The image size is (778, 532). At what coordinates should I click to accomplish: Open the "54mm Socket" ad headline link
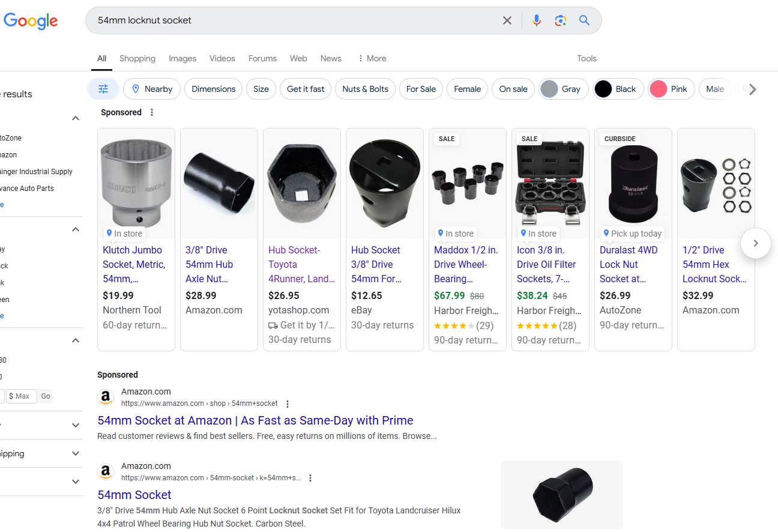pyautogui.click(x=134, y=495)
